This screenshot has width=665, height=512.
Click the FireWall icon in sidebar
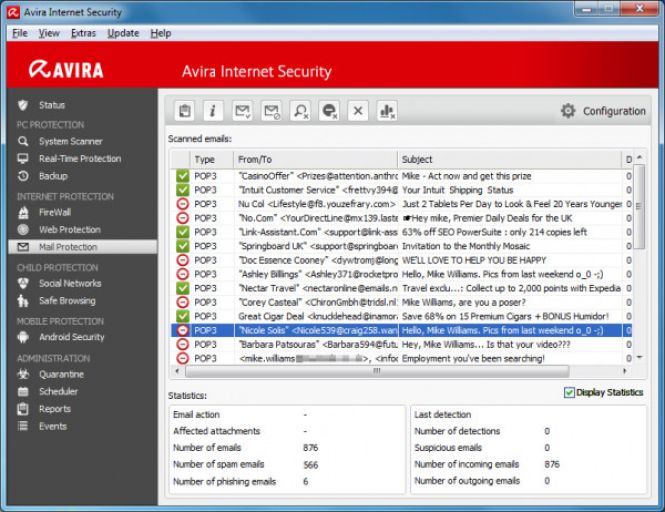(x=23, y=213)
